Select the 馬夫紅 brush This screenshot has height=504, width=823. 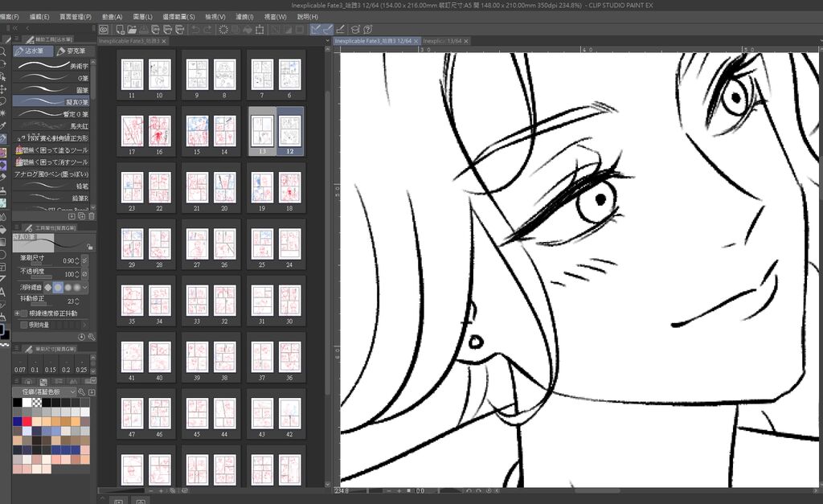[51, 125]
